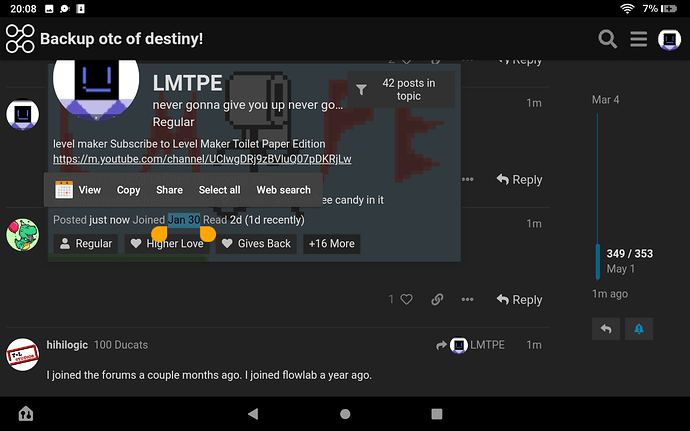Open more actions beside upper Reply
The width and height of the screenshot is (690, 431).
click(467, 179)
